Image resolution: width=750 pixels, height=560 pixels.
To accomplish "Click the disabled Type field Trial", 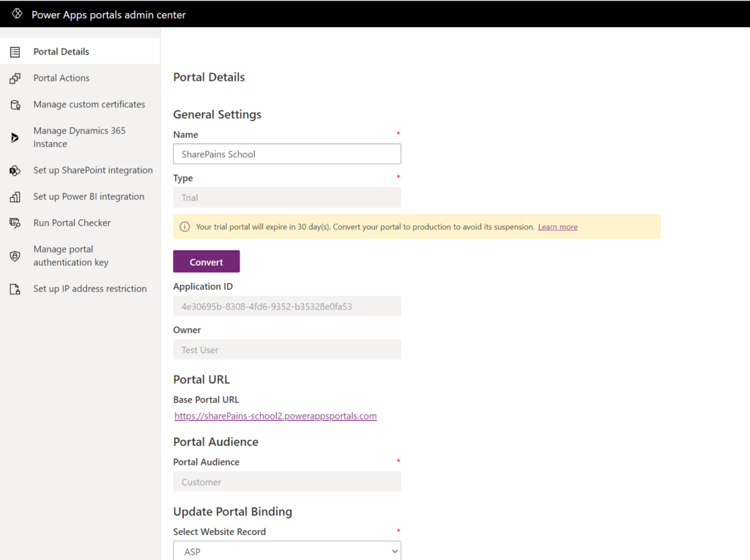I will click(x=287, y=198).
